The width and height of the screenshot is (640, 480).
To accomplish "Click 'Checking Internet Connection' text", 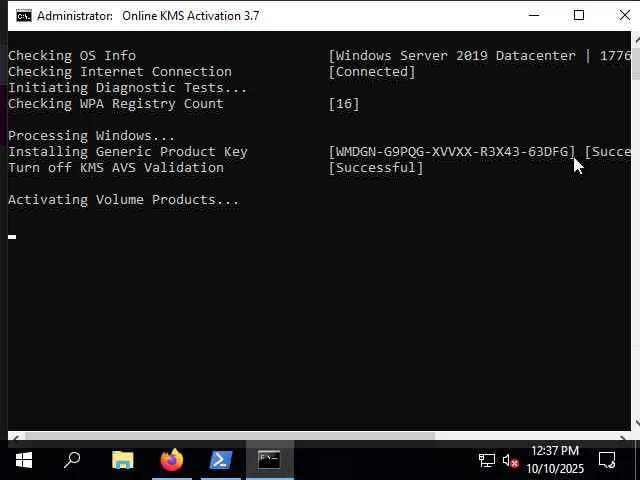I will click(x=120, y=71).
